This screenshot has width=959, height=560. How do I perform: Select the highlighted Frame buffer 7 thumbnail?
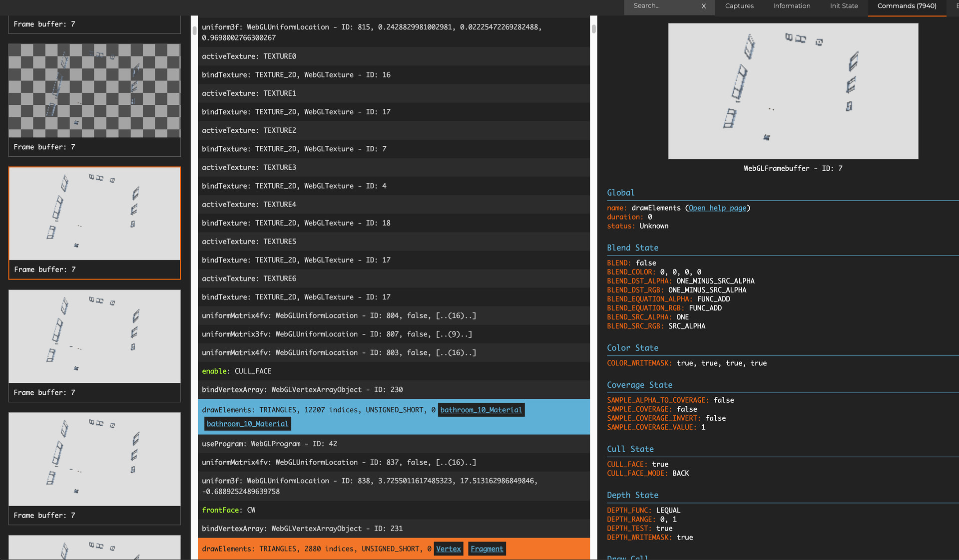(94, 214)
